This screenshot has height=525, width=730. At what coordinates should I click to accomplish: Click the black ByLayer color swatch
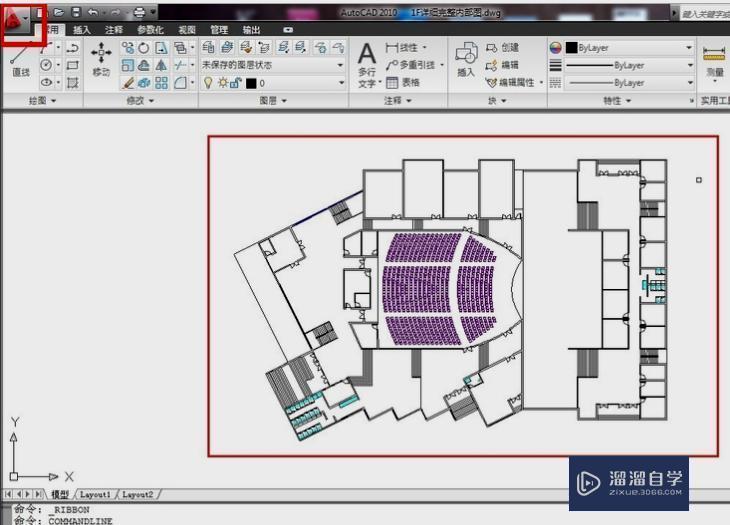571,47
